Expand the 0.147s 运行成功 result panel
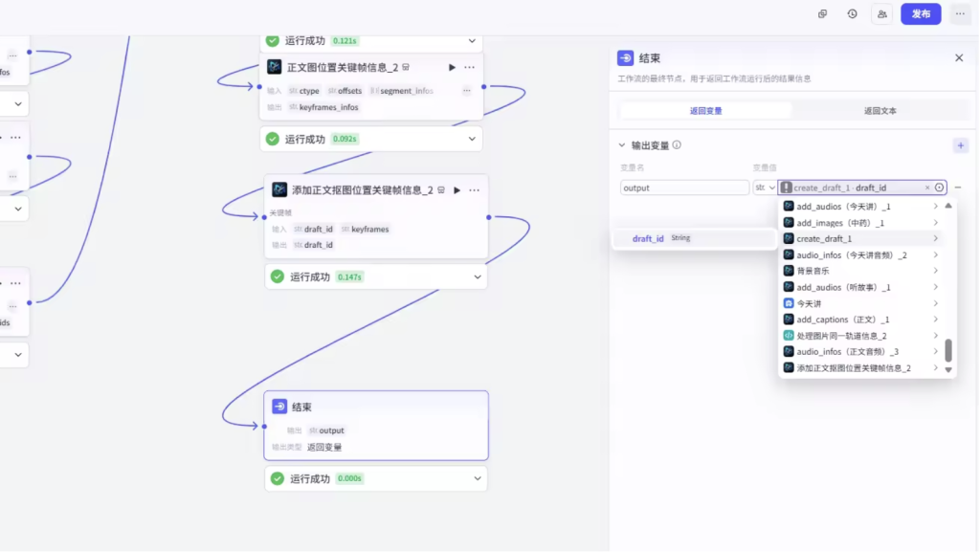The height and width of the screenshot is (552, 980). (478, 276)
